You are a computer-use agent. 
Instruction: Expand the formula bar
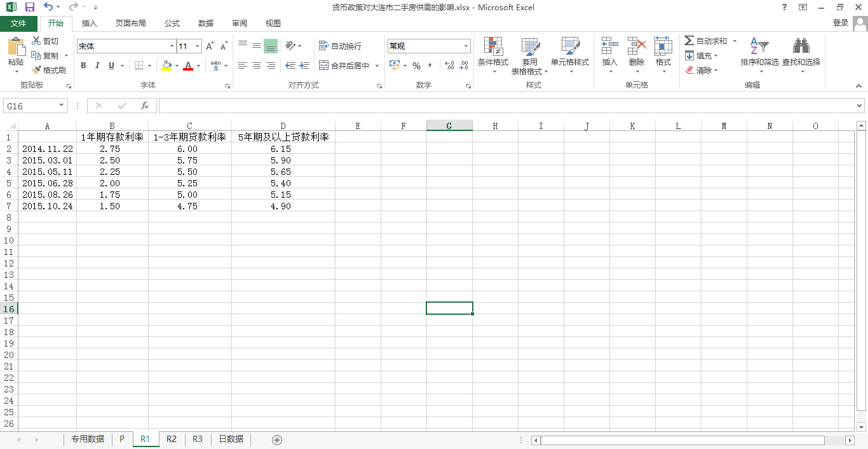(860, 106)
